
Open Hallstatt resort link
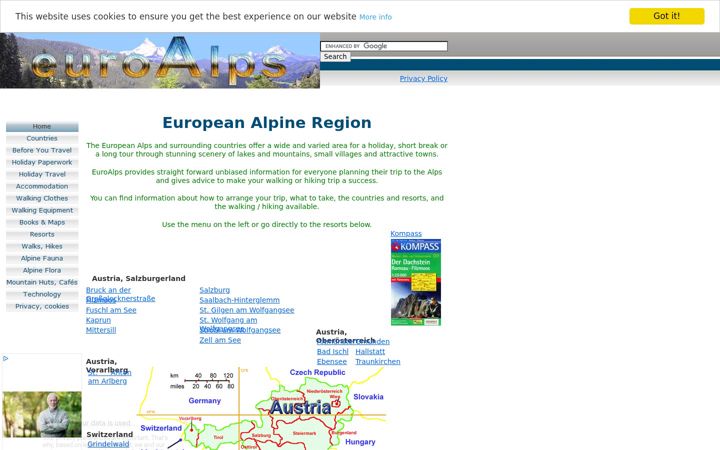coord(370,352)
